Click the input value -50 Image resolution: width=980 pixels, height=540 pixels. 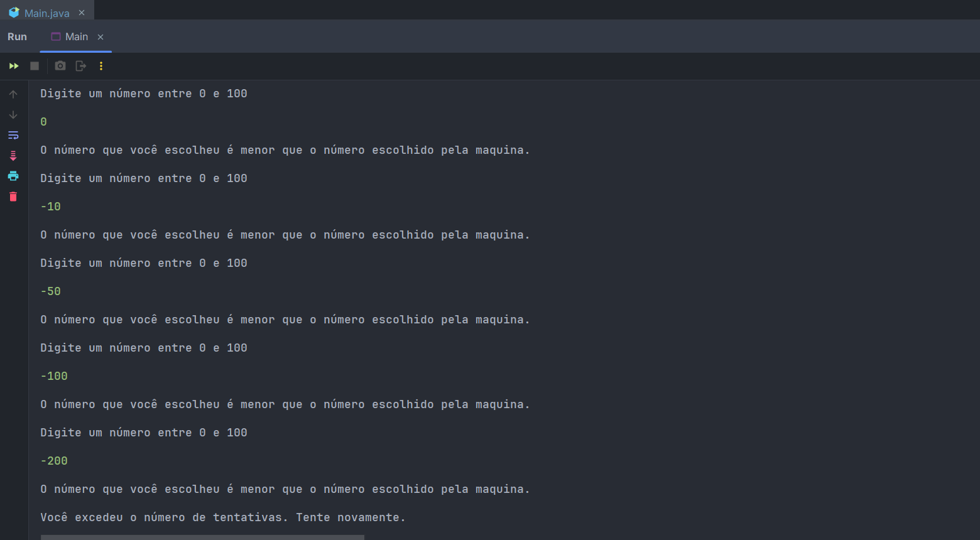click(50, 291)
